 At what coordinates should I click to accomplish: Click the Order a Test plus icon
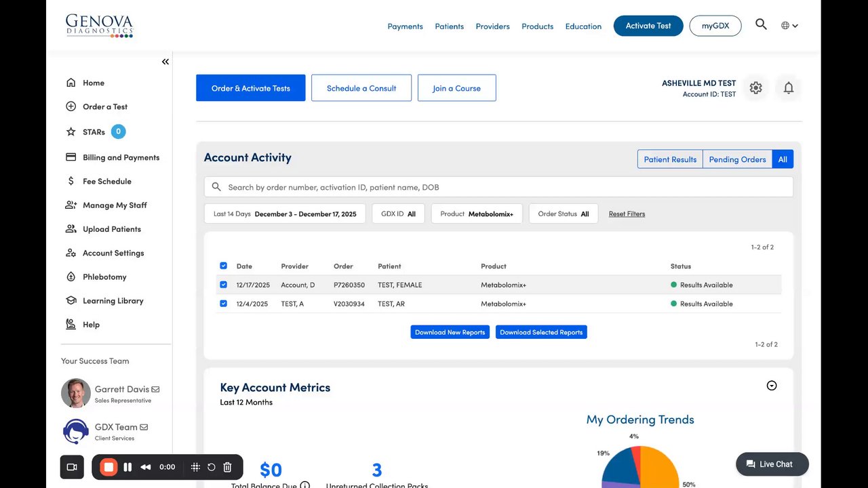(71, 106)
